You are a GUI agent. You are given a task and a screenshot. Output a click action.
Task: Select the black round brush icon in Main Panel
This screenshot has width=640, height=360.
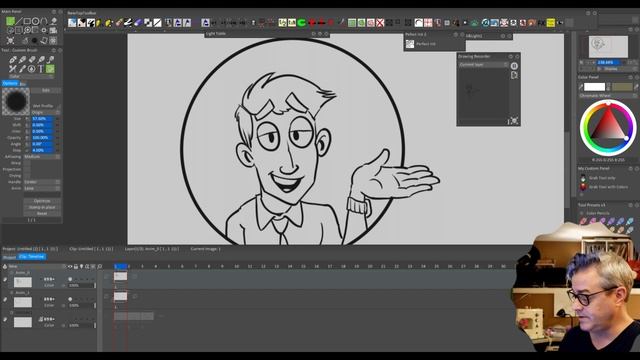(35, 40)
